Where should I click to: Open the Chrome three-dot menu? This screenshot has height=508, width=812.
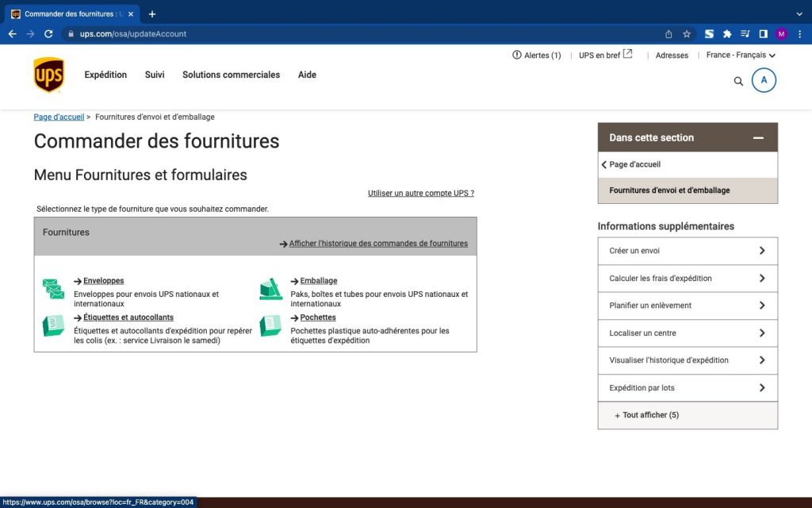click(800, 33)
